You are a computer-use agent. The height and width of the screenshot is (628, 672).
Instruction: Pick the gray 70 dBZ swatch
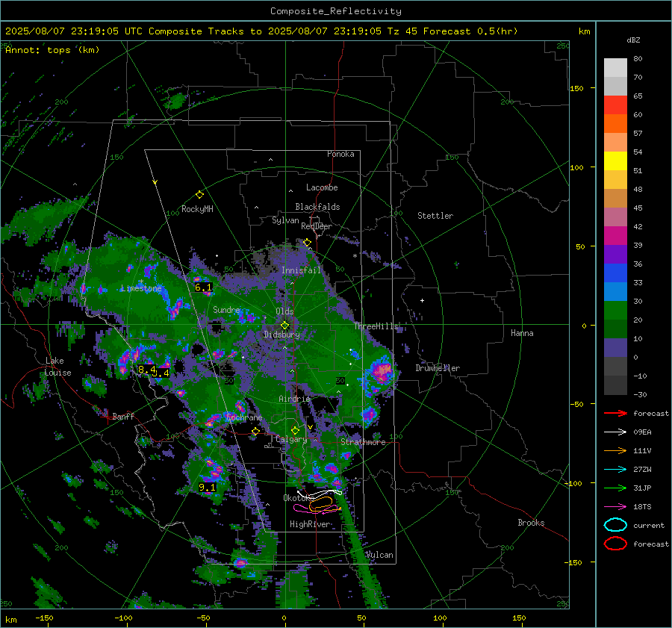tap(615, 86)
